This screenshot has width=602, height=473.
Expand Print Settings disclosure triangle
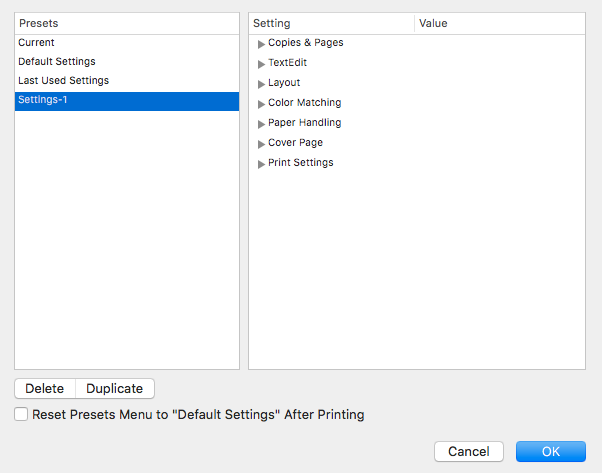click(x=261, y=164)
